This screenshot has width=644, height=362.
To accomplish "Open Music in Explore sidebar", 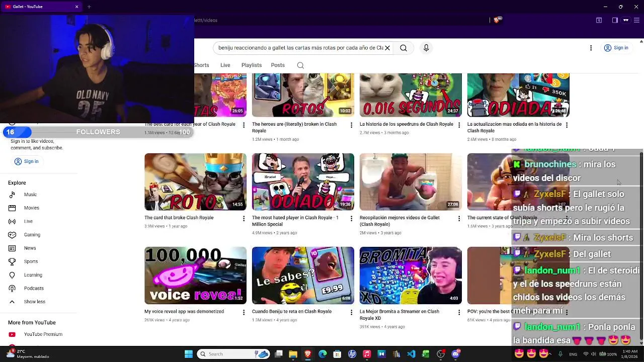I will coord(30,195).
